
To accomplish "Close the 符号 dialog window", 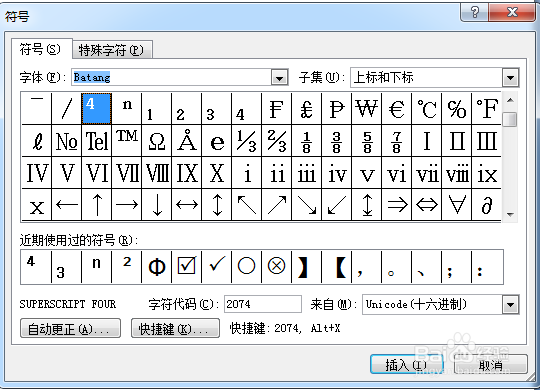I will pos(512,12).
